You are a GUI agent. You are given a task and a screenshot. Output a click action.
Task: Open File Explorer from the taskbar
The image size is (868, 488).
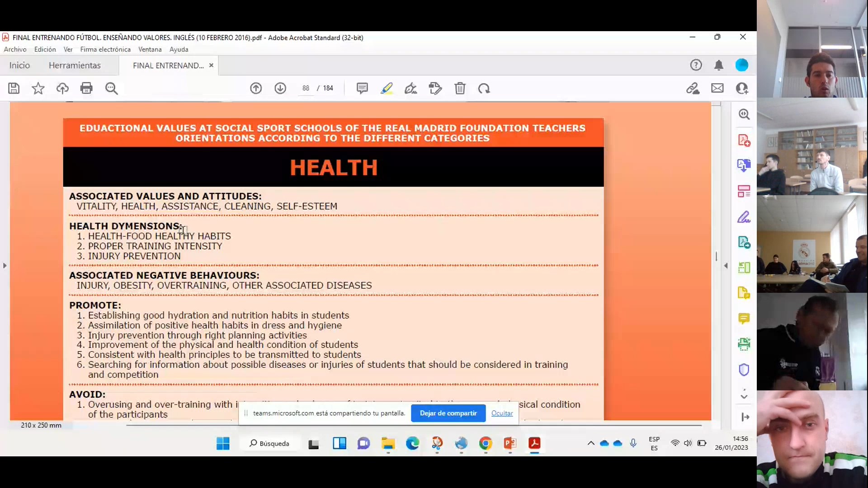tap(388, 443)
